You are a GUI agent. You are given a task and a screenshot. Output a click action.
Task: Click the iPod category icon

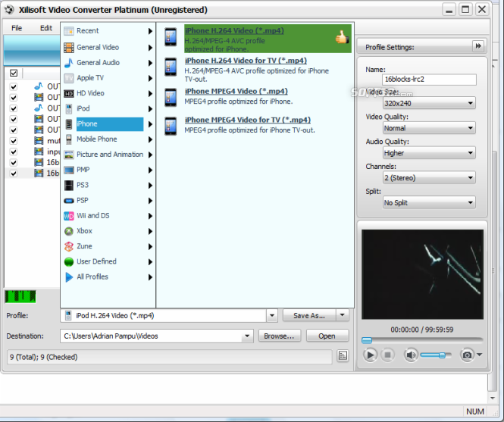click(x=69, y=108)
